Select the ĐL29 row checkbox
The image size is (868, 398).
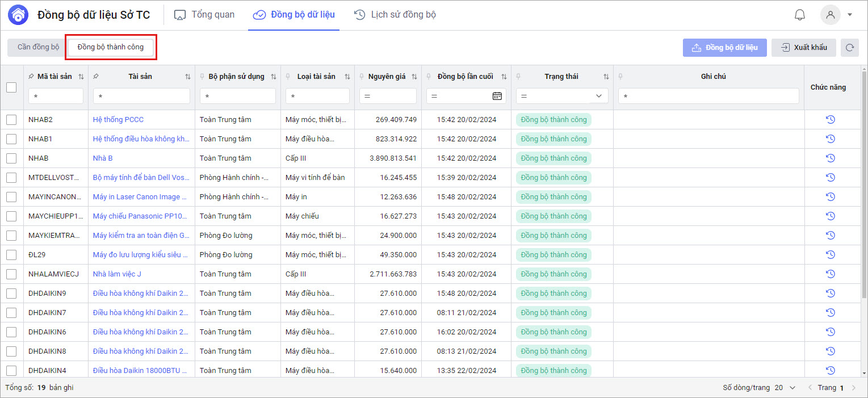(x=11, y=255)
